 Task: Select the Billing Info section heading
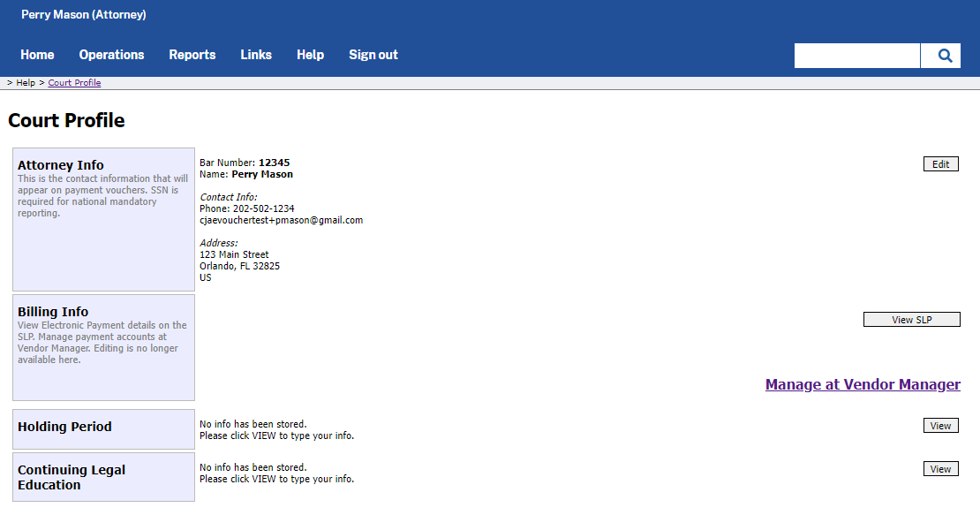(53, 312)
